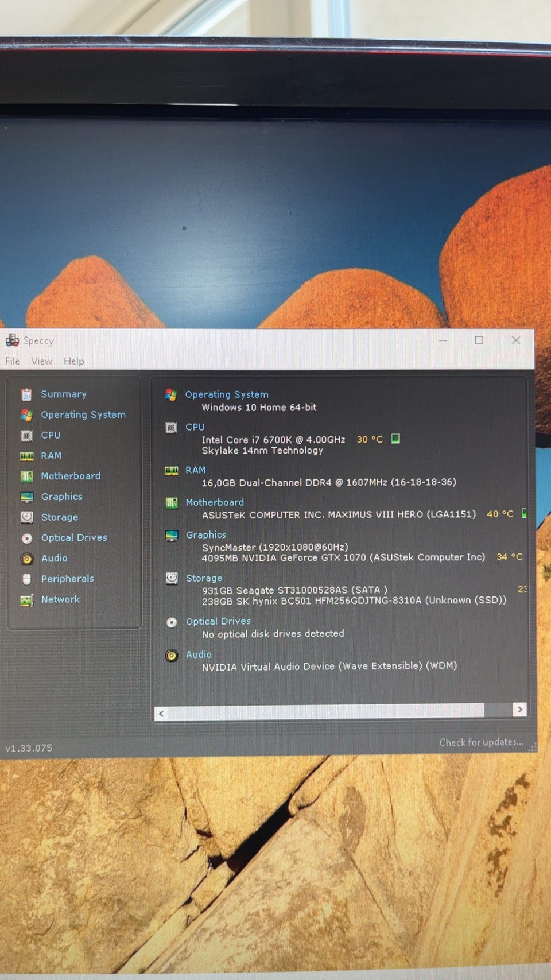
Task: Select CPU section in the sidebar
Action: (51, 435)
